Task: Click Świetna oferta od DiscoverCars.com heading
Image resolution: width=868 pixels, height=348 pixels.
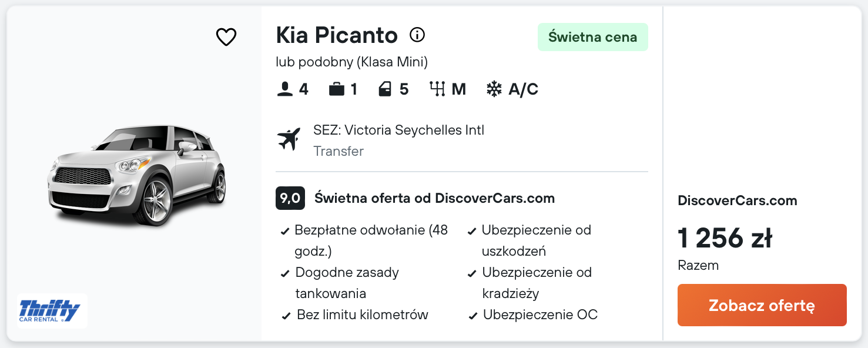Action: coord(434,198)
